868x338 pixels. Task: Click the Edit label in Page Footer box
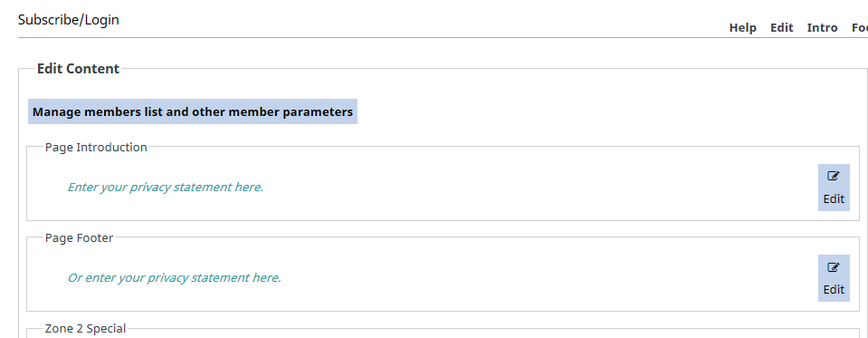[834, 290]
